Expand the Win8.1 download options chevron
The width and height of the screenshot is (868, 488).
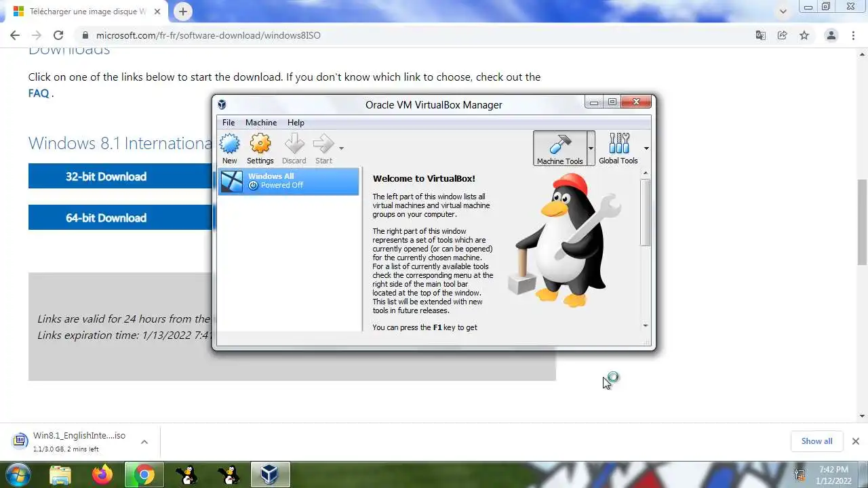pyautogui.click(x=144, y=442)
